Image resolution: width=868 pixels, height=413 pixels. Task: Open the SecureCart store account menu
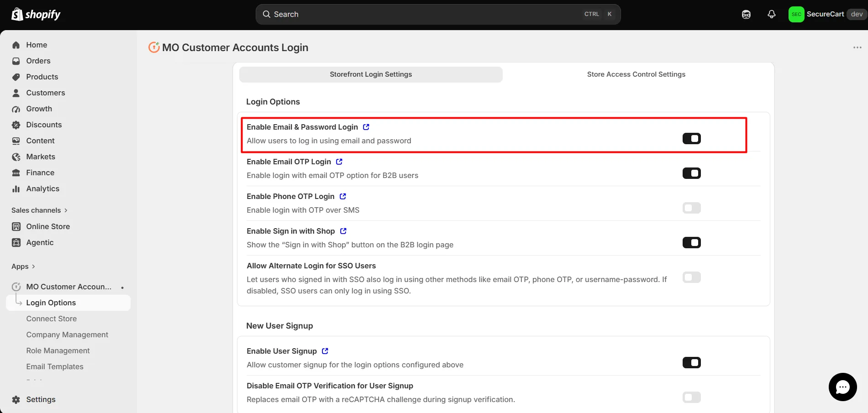827,15
